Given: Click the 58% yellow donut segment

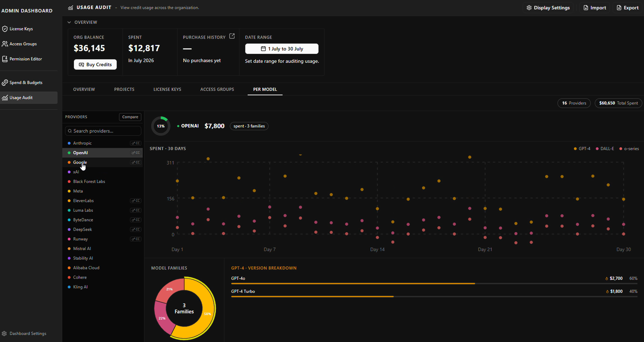Looking at the screenshot, I should pyautogui.click(x=207, y=313).
